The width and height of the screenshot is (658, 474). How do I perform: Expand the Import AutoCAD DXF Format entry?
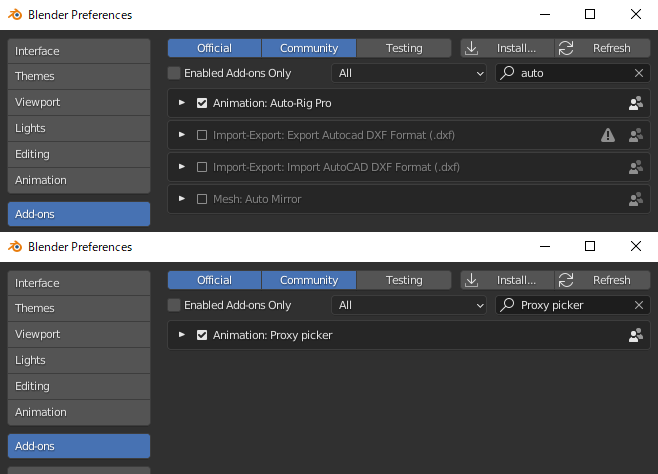(x=182, y=167)
